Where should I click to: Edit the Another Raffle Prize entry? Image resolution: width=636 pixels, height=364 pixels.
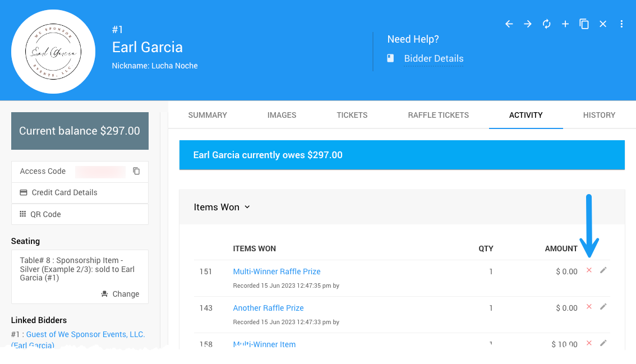coord(603,307)
